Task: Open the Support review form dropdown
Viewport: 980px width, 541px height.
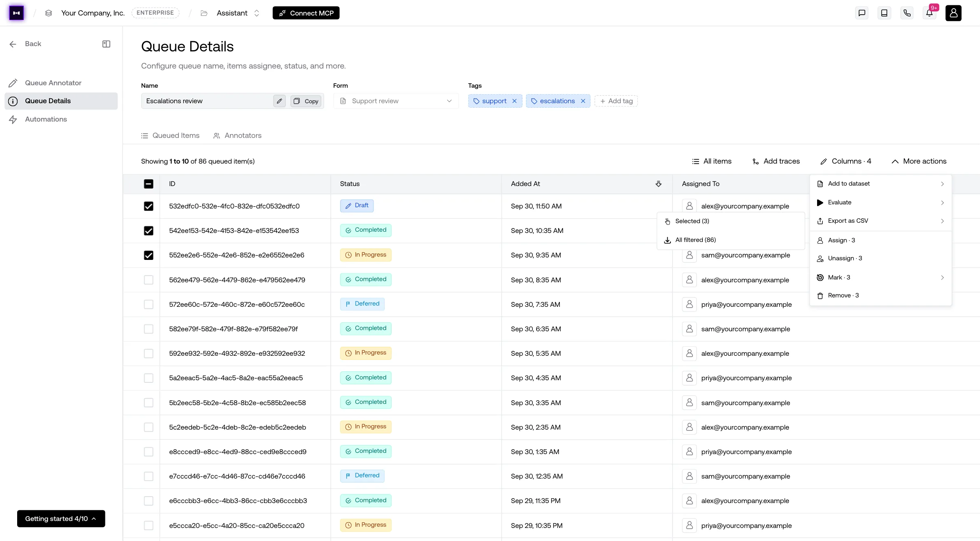Action: point(396,101)
